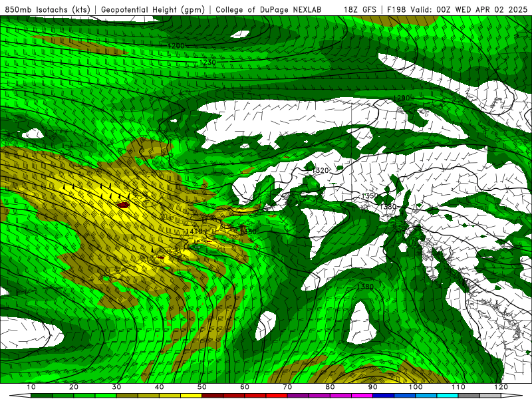Click the 1230 height contour label
The height and width of the screenshot is (399, 532).
point(207,62)
